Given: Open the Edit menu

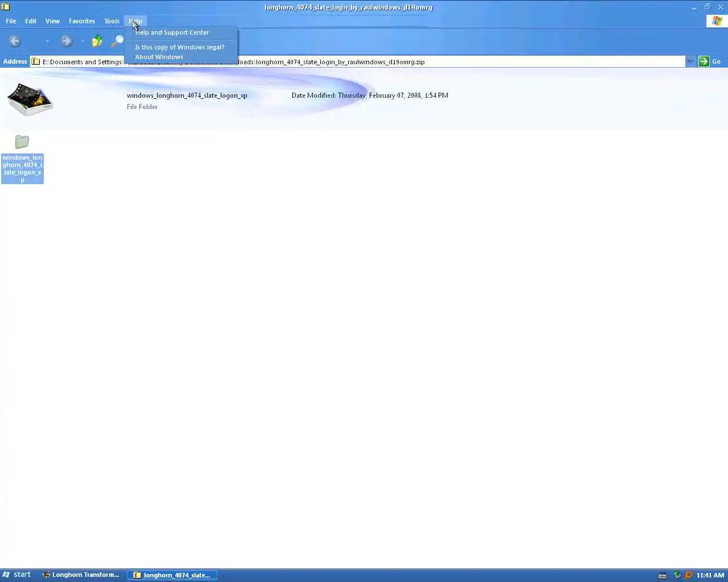Looking at the screenshot, I should pyautogui.click(x=31, y=21).
